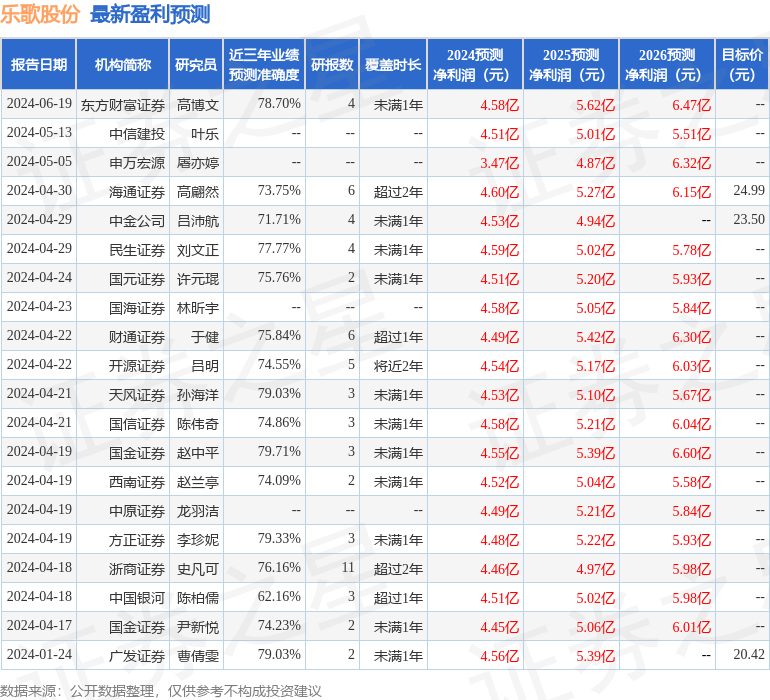Select accuracy value 74.86%
The image size is (770, 700).
point(279,422)
